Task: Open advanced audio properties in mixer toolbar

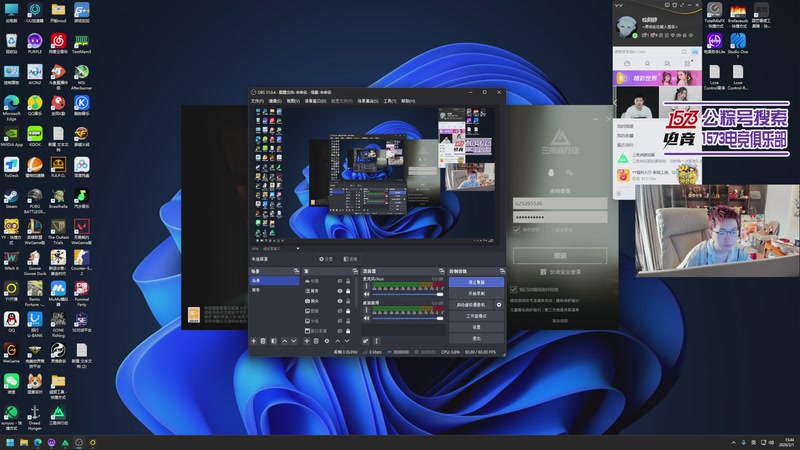Action: coord(365,341)
